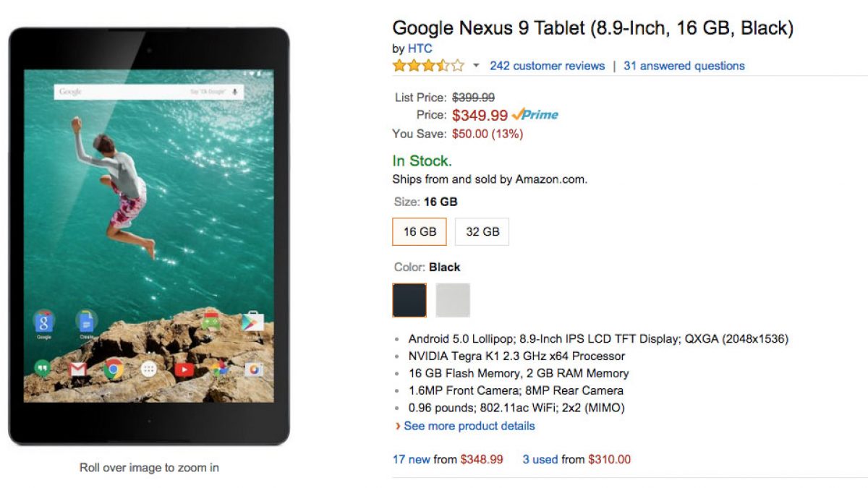View the 3 used offers link
868x488 pixels.
540,459
